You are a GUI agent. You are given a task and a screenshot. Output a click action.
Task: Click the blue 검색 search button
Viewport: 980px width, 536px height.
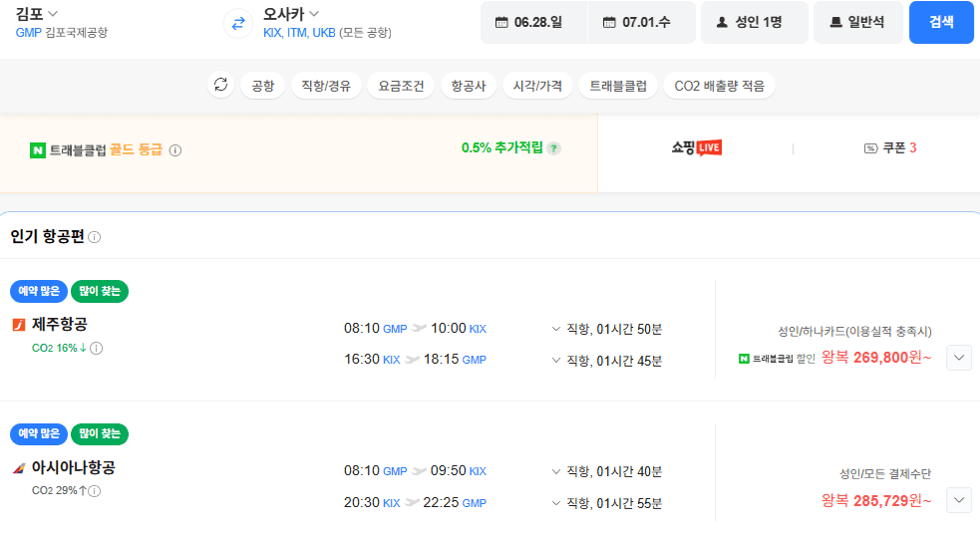(x=941, y=23)
